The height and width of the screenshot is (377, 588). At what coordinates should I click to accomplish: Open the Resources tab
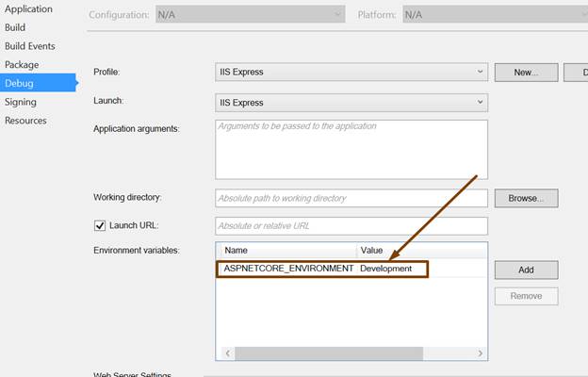(x=25, y=121)
